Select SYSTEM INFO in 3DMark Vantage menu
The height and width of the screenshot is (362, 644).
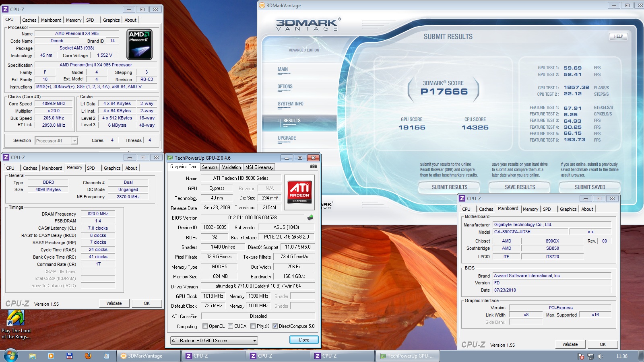[x=290, y=104]
